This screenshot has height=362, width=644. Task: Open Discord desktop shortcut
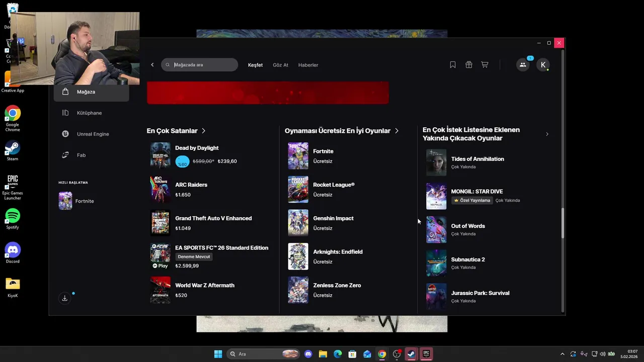pyautogui.click(x=13, y=253)
